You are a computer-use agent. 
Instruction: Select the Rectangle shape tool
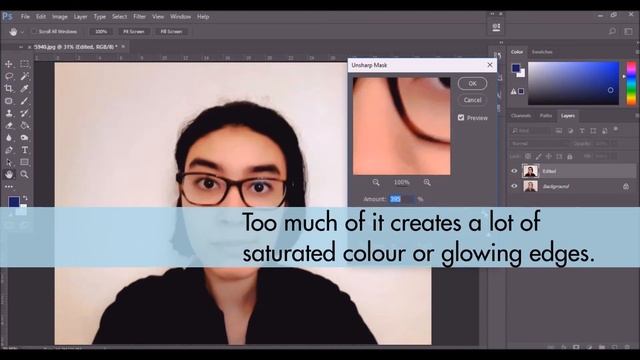[24, 162]
